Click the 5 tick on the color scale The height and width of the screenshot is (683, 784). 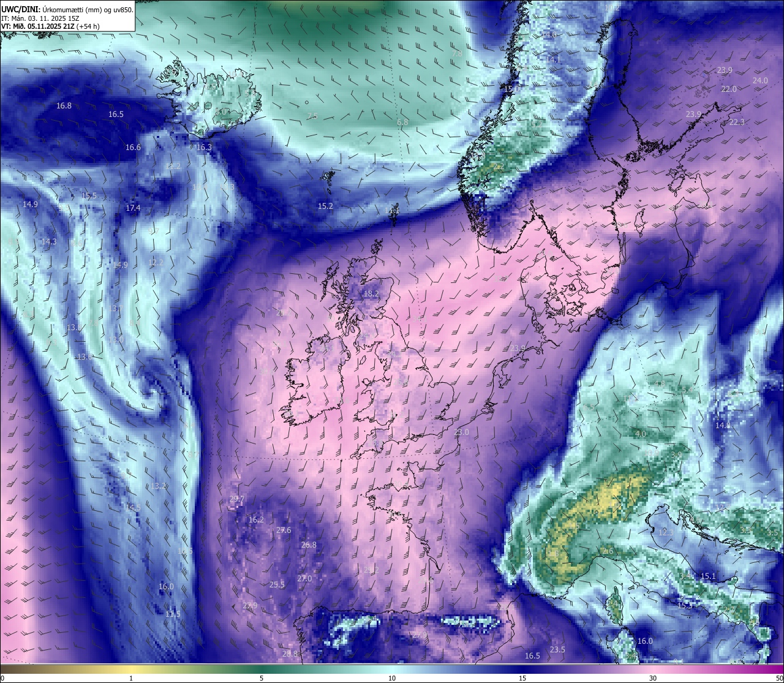click(x=262, y=678)
